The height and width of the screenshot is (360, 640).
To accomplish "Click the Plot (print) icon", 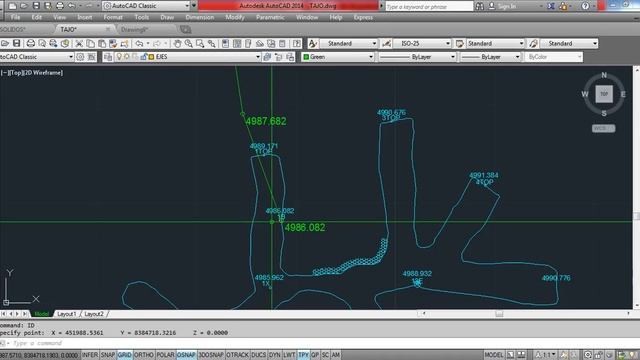I will (31, 43).
